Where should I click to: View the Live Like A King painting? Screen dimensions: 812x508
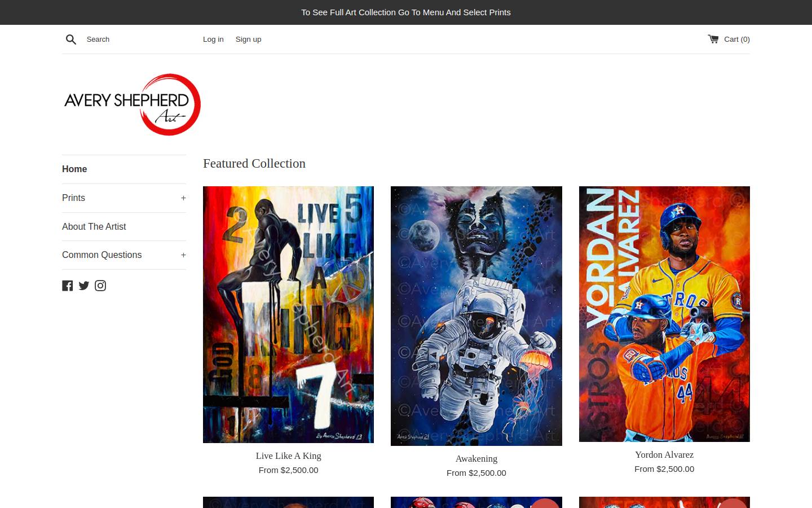(x=288, y=314)
